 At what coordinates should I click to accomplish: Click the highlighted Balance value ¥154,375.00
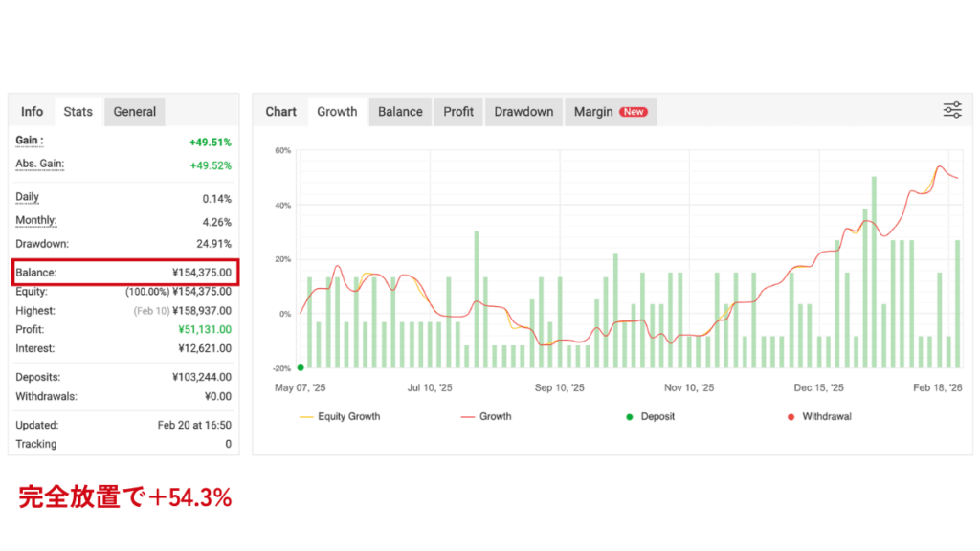[x=202, y=273]
